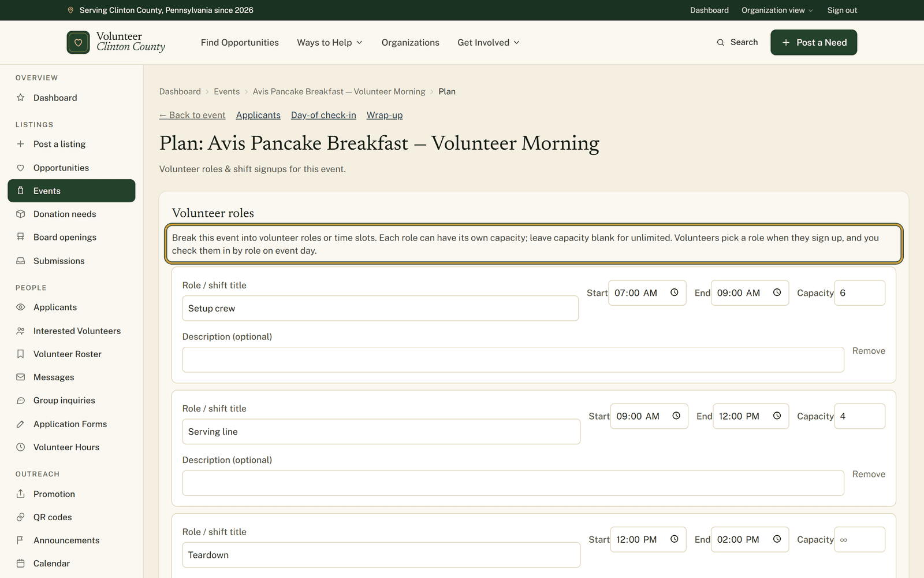Click the Serving line description field

pyautogui.click(x=513, y=483)
